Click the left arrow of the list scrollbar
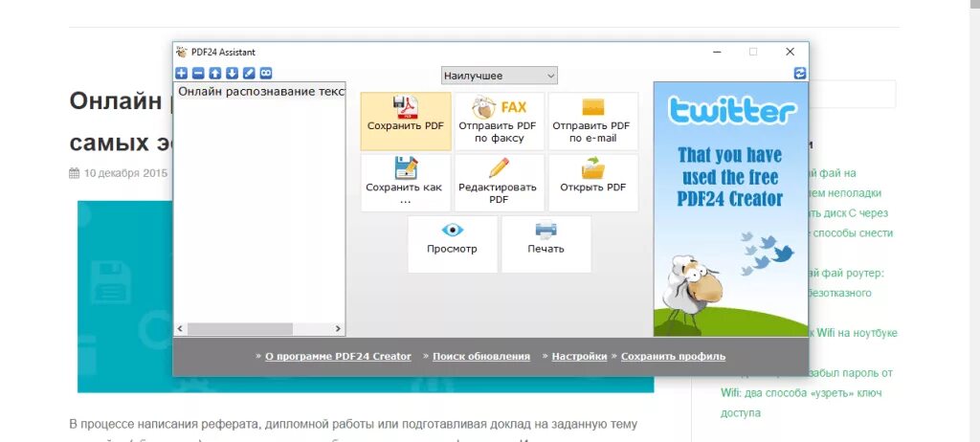 tap(181, 328)
